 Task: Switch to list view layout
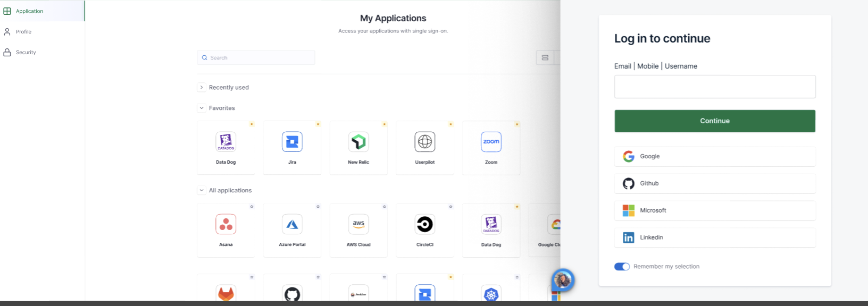(545, 57)
